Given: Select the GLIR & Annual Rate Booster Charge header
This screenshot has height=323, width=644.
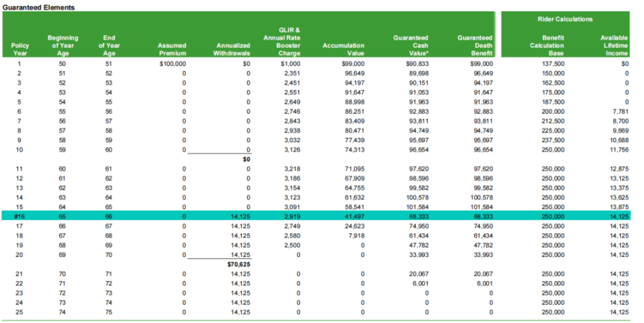Looking at the screenshot, I should [x=289, y=41].
